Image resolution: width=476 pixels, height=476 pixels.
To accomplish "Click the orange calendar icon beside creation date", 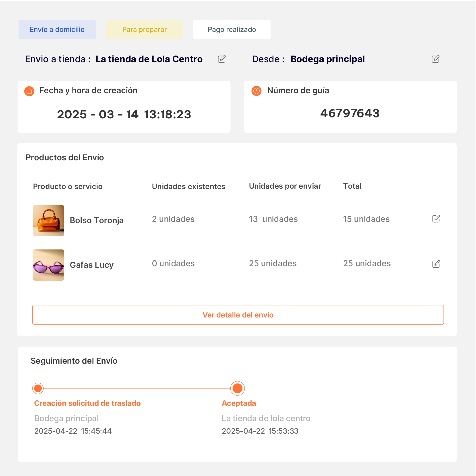I will [x=29, y=91].
